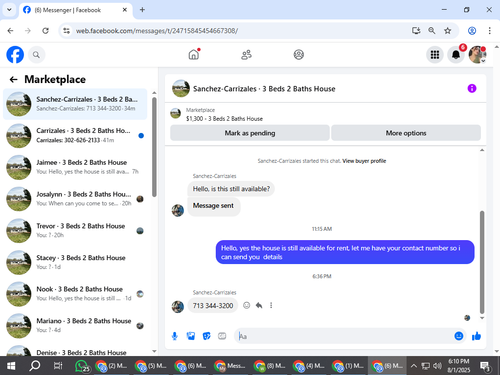Click the Sanchez-Carrizales chat header title

[264, 89]
